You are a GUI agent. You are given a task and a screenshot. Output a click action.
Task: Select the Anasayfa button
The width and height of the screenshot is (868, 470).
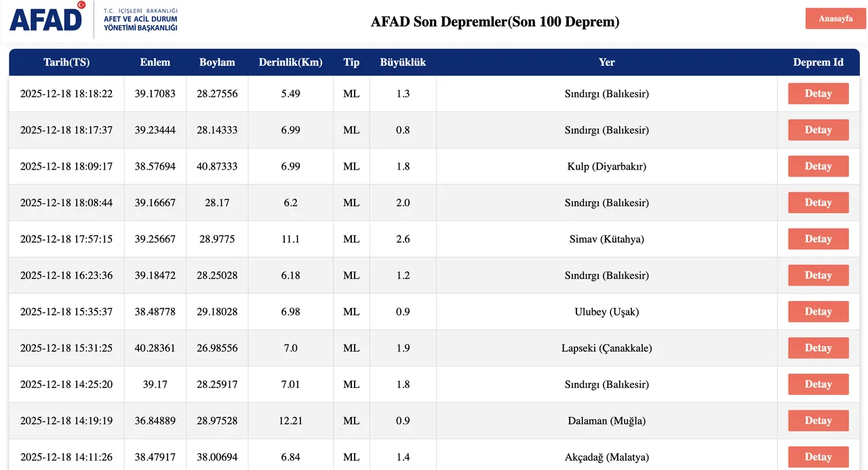(835, 18)
